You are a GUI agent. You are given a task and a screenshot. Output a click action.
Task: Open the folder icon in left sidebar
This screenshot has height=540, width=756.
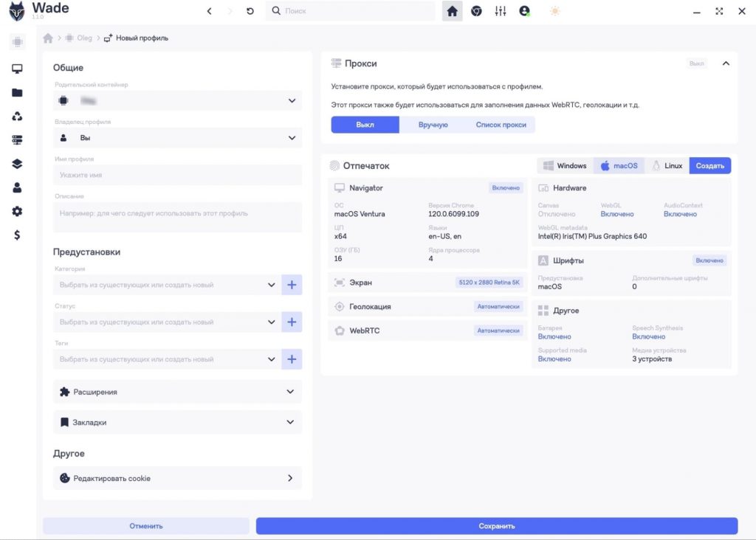17,92
